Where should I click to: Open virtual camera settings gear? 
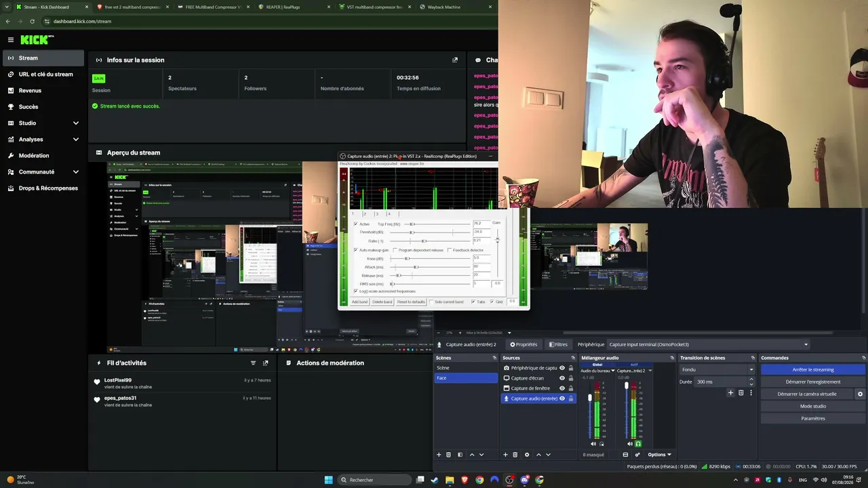860,394
